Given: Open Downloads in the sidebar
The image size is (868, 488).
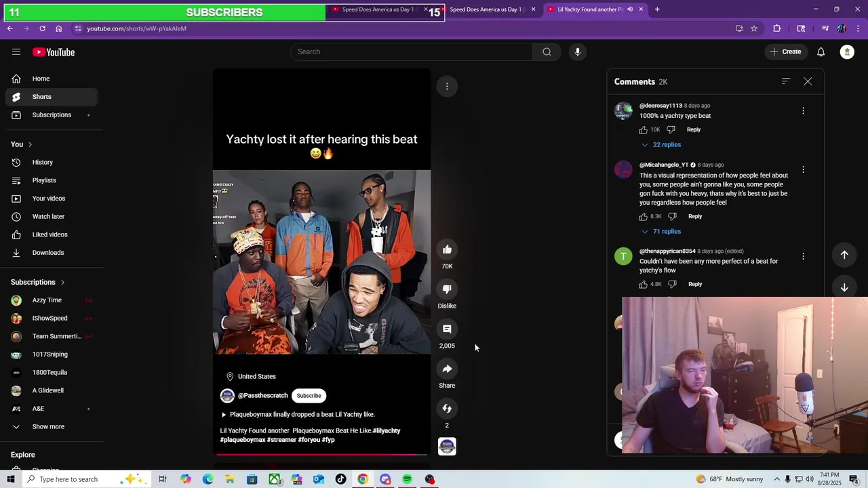Looking at the screenshot, I should (52, 252).
